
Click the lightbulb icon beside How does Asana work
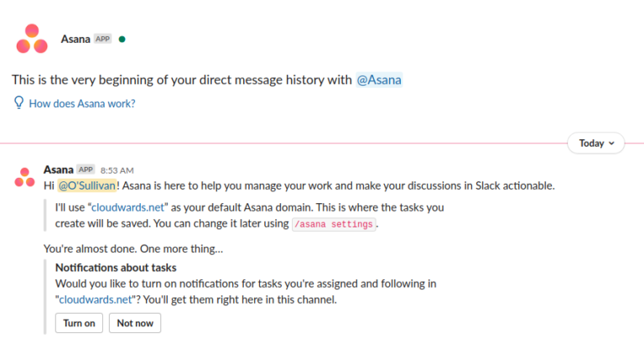[x=19, y=102]
